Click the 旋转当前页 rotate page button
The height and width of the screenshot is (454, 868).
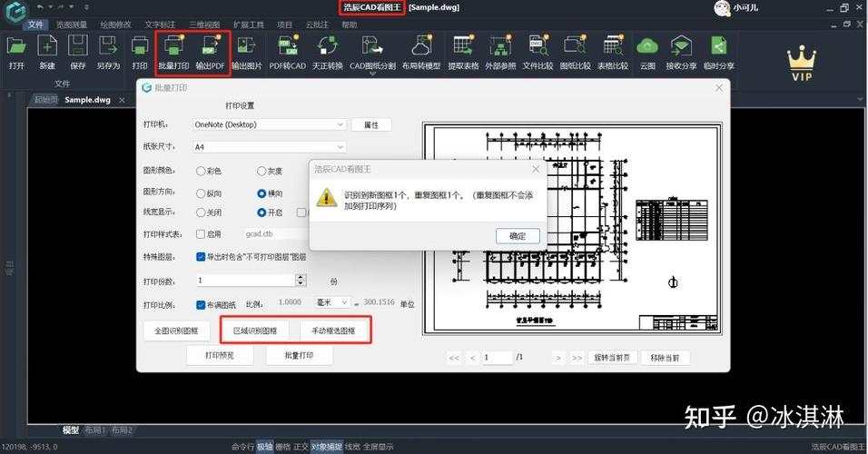[x=612, y=359]
